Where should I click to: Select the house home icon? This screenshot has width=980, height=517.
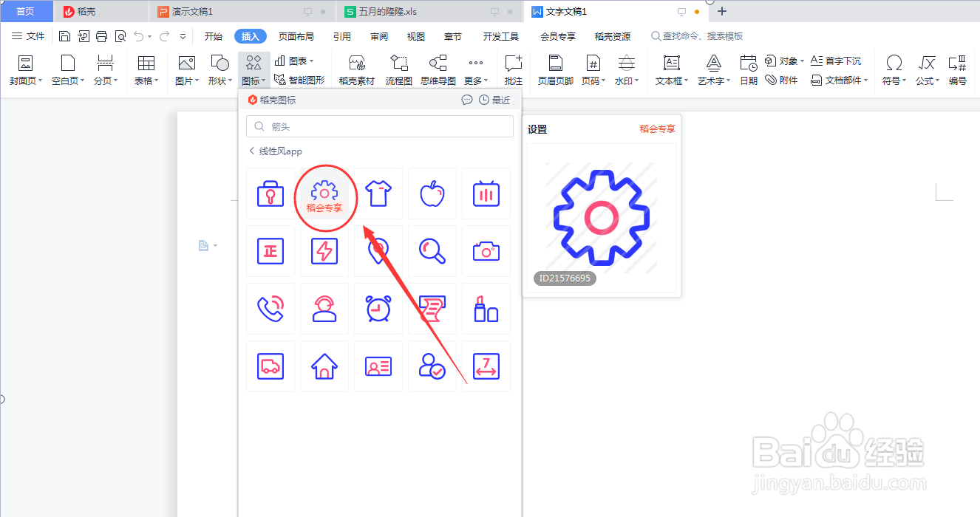324,366
